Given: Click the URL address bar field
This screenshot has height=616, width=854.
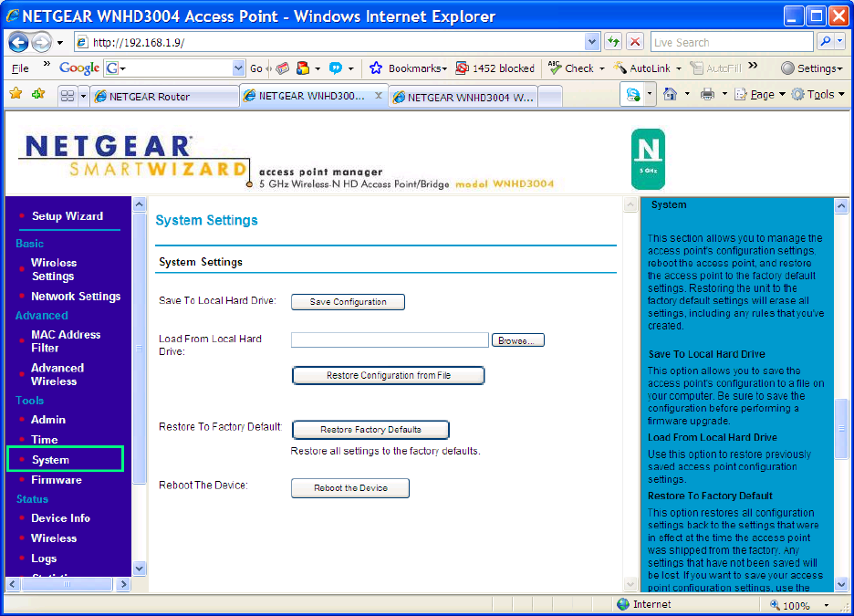Looking at the screenshot, I should click(329, 41).
